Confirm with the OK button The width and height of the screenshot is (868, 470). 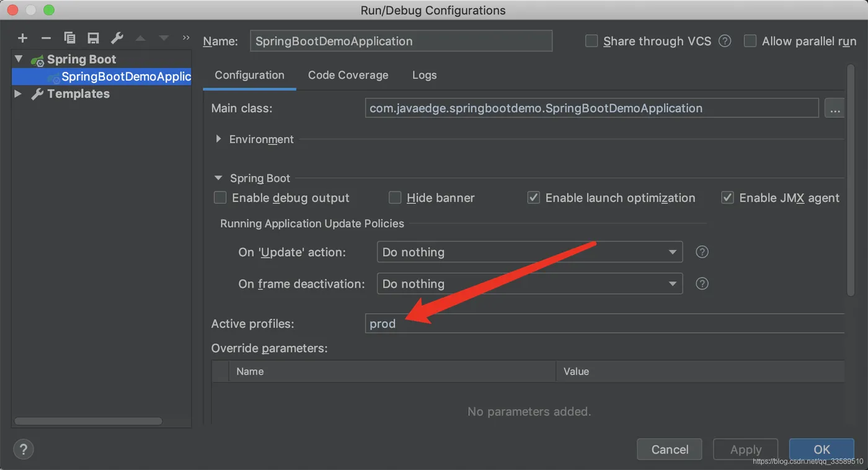pos(821,450)
